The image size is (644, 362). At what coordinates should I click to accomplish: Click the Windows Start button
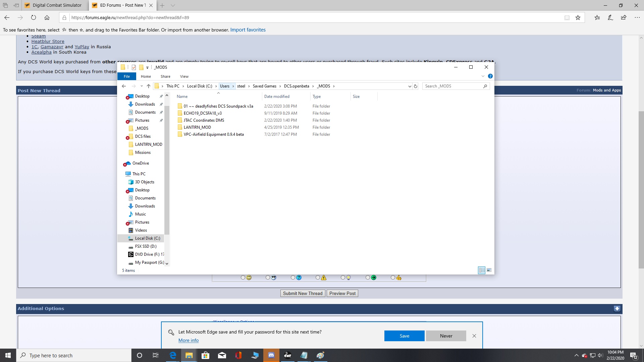pos(8,355)
